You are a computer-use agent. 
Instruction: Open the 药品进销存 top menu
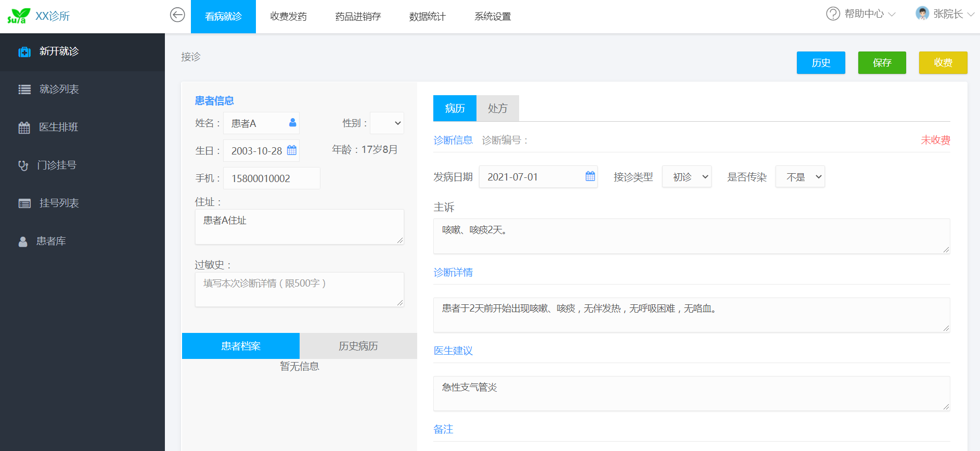pos(358,17)
